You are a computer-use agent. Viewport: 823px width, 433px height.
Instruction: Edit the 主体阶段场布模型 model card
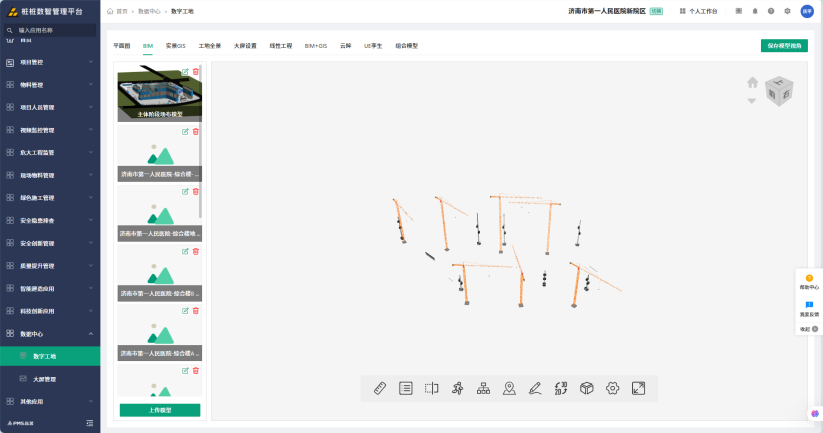(185, 72)
